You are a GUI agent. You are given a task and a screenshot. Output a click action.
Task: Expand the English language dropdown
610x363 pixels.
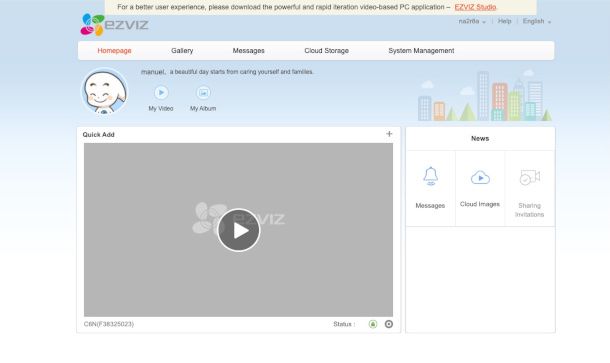pos(536,21)
